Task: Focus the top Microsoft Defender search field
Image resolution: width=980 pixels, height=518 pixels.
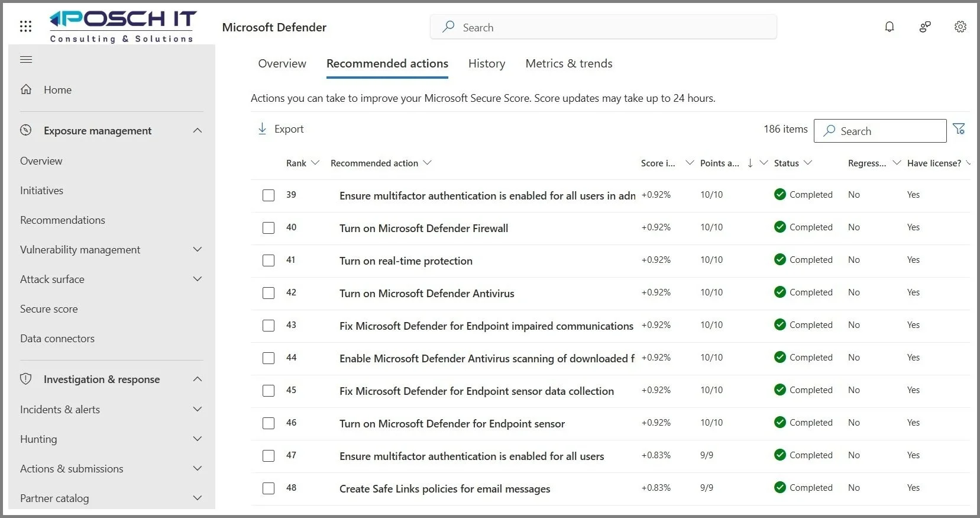Action: (x=603, y=27)
